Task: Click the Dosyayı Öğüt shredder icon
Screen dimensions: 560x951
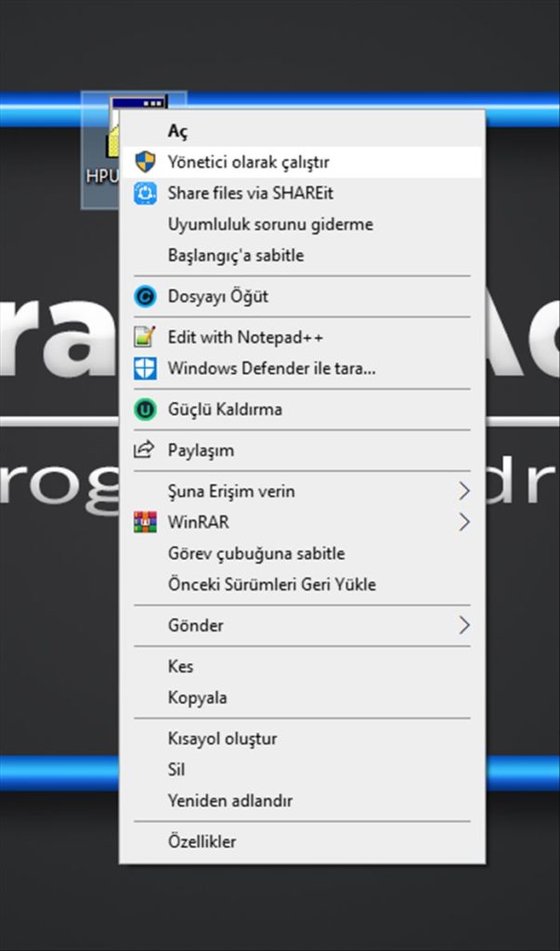Action: pyautogui.click(x=145, y=296)
